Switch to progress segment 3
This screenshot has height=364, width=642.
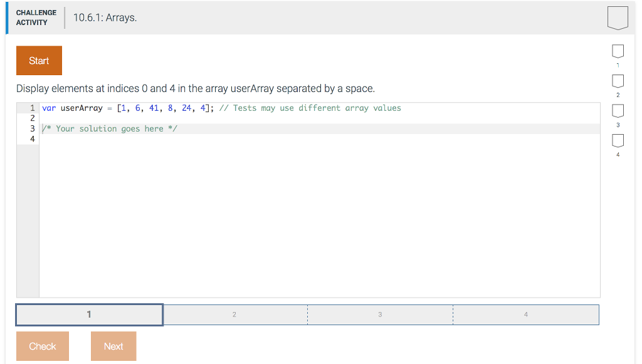[380, 315]
